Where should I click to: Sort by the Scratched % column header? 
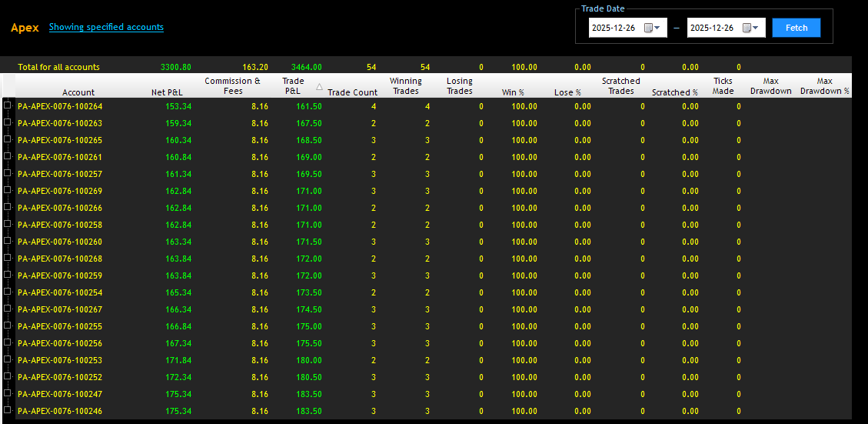tap(675, 92)
